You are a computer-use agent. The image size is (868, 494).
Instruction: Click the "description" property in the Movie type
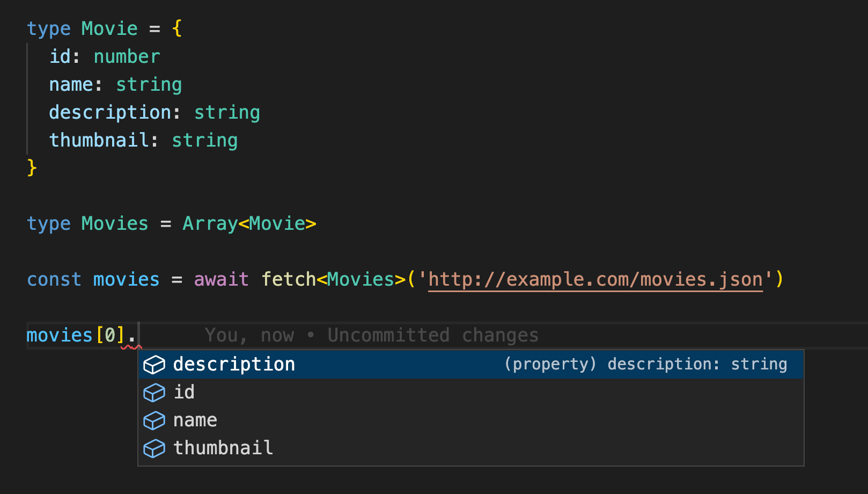[x=110, y=112]
